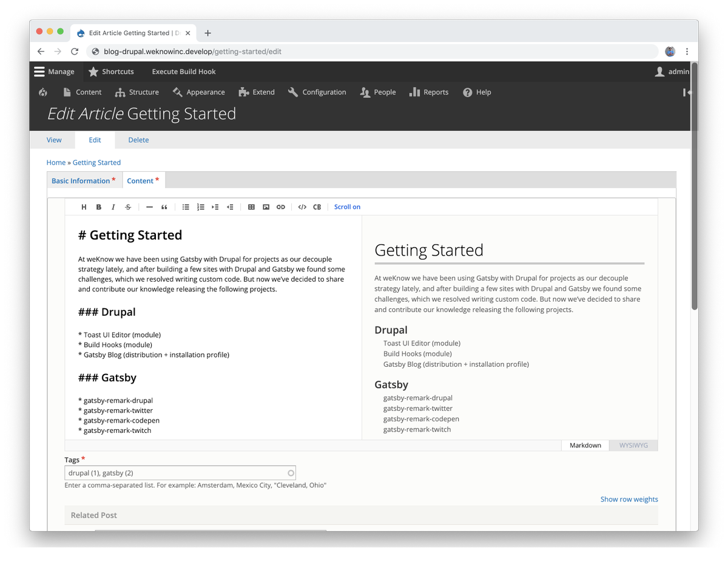Image resolution: width=728 pixels, height=570 pixels.
Task: Insert a horizontal line
Action: click(149, 207)
